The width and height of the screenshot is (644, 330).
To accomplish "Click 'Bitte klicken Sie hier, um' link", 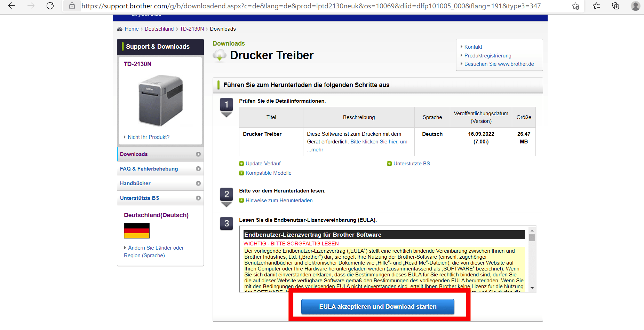I will point(379,142).
